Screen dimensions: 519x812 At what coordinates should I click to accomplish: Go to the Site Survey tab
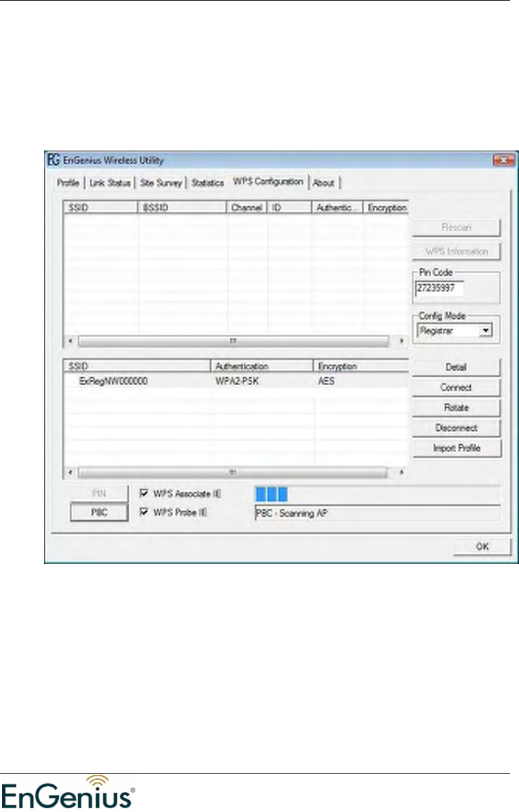[160, 183]
